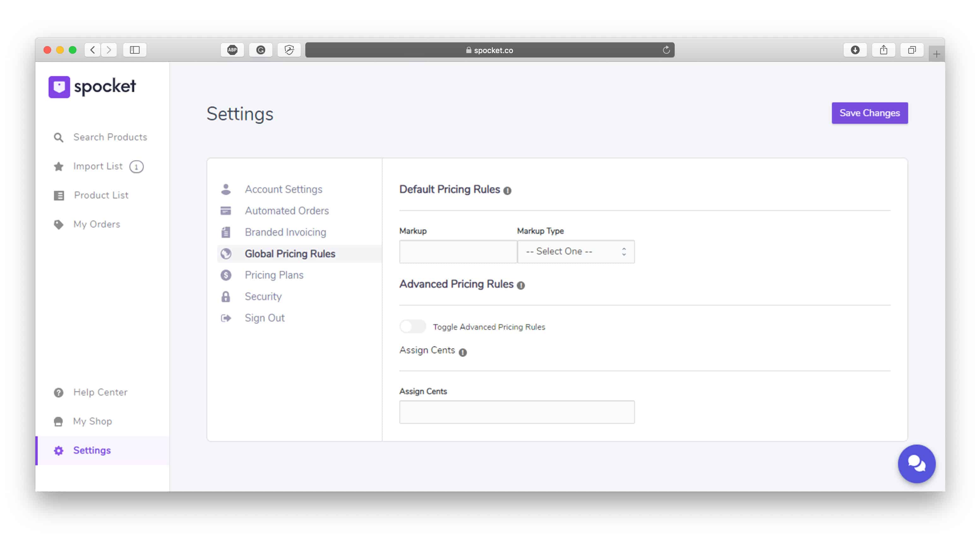Click the Grammarly extension icon in toolbar
980x550 pixels.
point(260,50)
